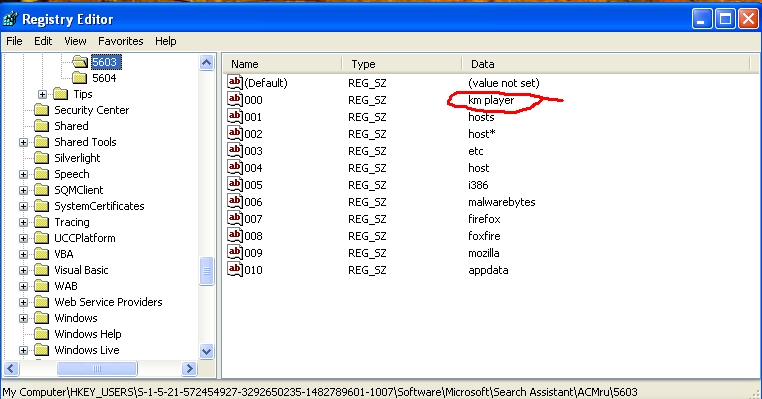Screen dimensions: 762x399
Task: Click the string icon for value 006
Action: (235, 201)
